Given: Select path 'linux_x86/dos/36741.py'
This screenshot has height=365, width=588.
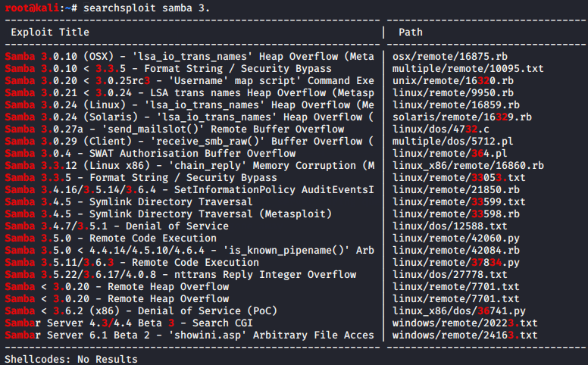Looking at the screenshot, I should tap(458, 310).
